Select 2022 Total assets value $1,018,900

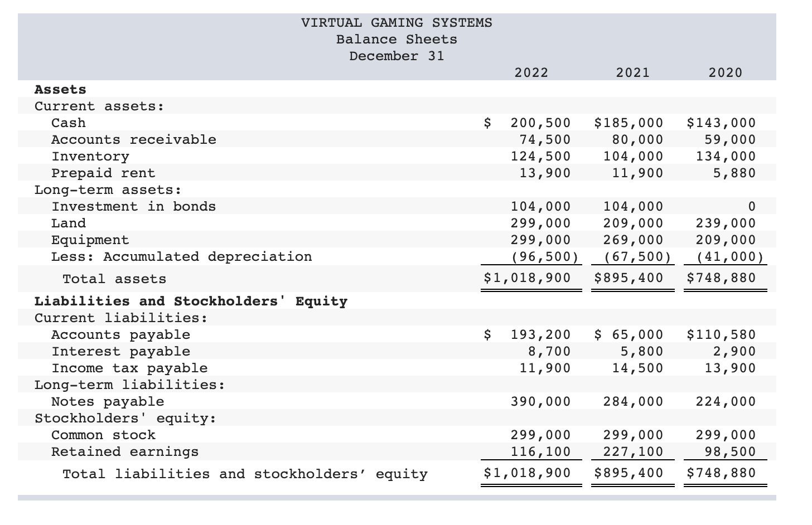pos(528,278)
